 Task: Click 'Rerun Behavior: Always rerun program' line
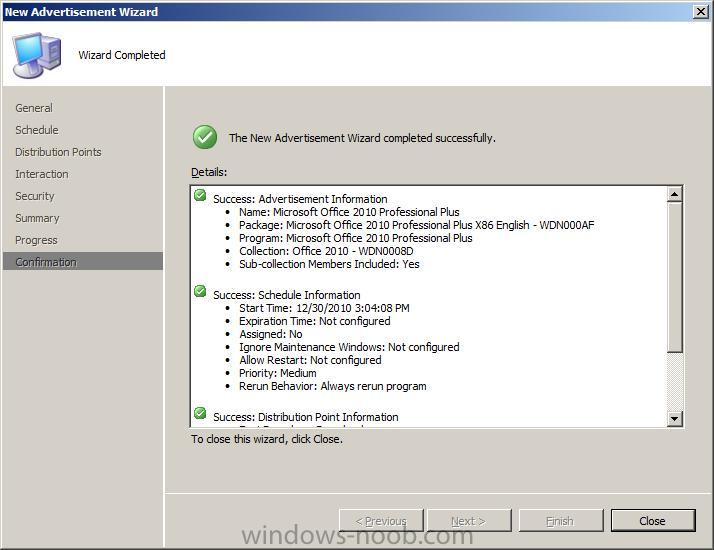coord(333,387)
